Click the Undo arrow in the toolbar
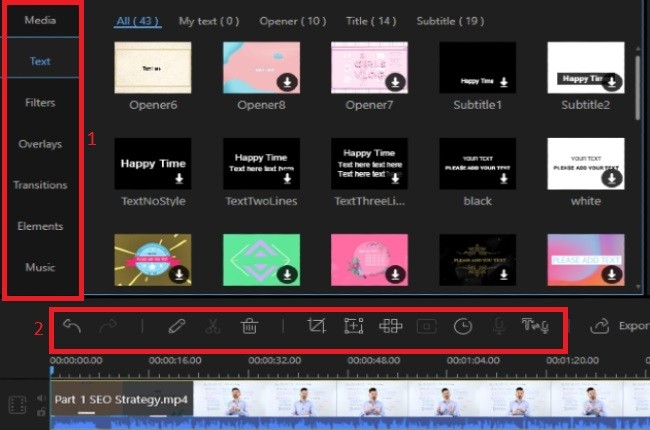Screen dimensions: 650x430 71,325
